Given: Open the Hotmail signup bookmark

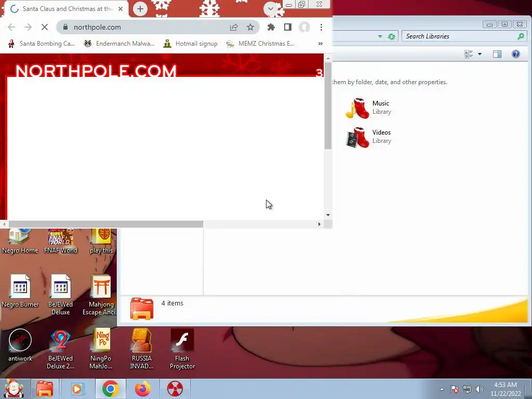Looking at the screenshot, I should (190, 44).
